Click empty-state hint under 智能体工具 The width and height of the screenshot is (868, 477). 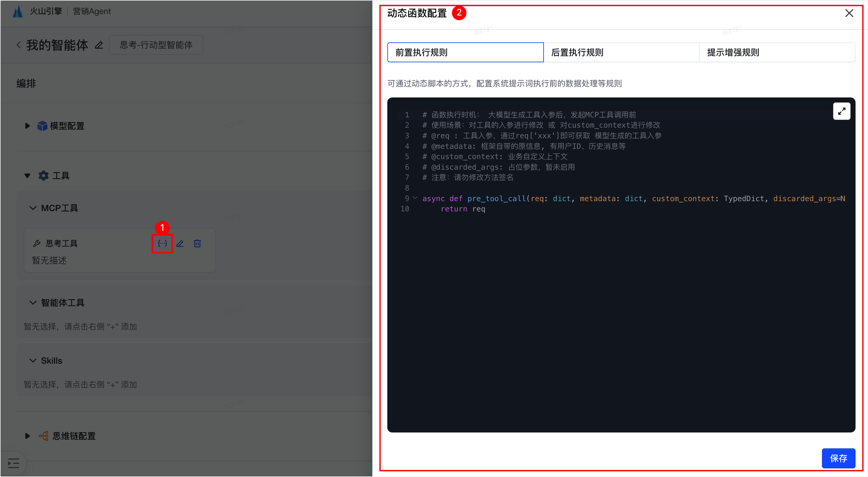(x=80, y=327)
